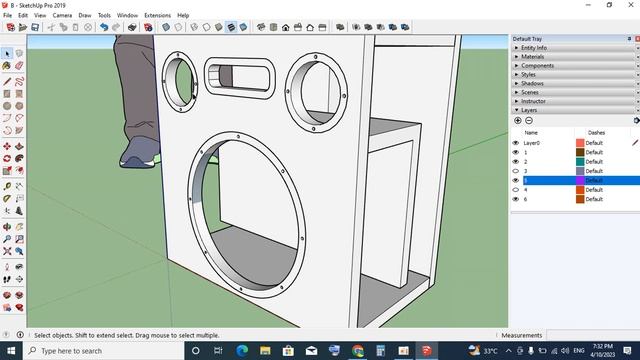
Task: Open the Layers details arrow menu
Action: tap(636, 120)
